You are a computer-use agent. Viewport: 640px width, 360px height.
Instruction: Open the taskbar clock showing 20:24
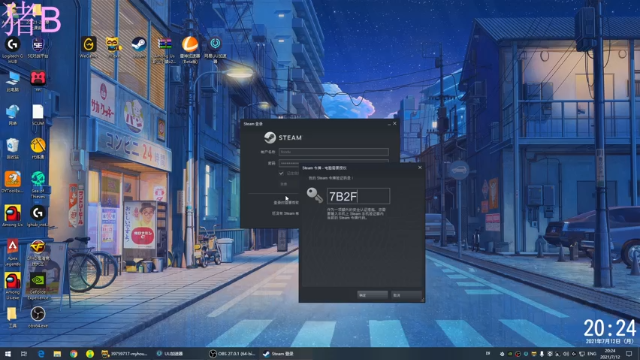pyautogui.click(x=610, y=354)
